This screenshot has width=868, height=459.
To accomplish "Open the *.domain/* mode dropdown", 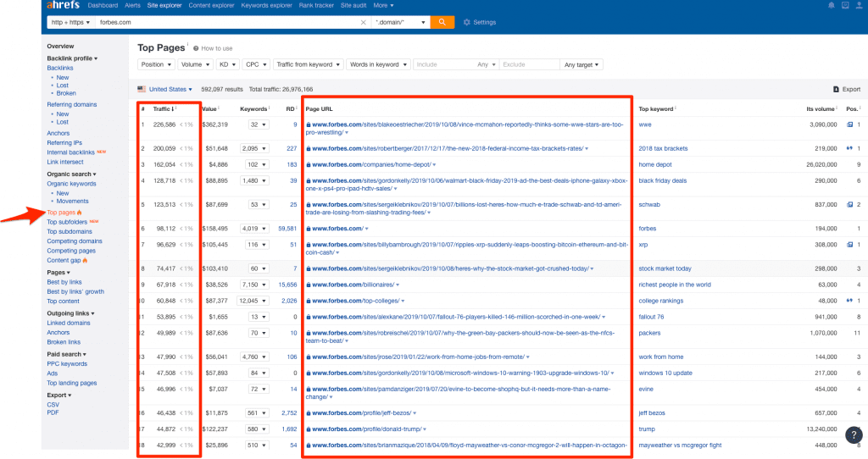I will [401, 23].
